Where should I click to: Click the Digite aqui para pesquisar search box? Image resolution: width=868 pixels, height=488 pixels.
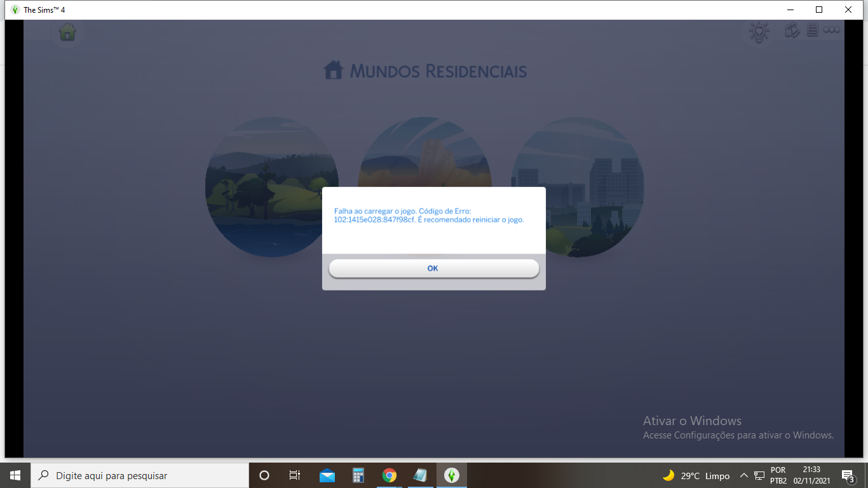coord(140,475)
